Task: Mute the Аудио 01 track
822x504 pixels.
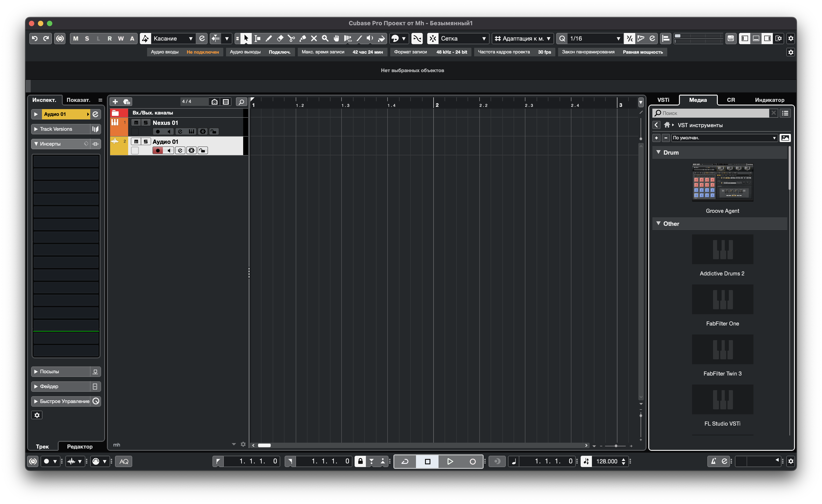Action: tap(136, 142)
